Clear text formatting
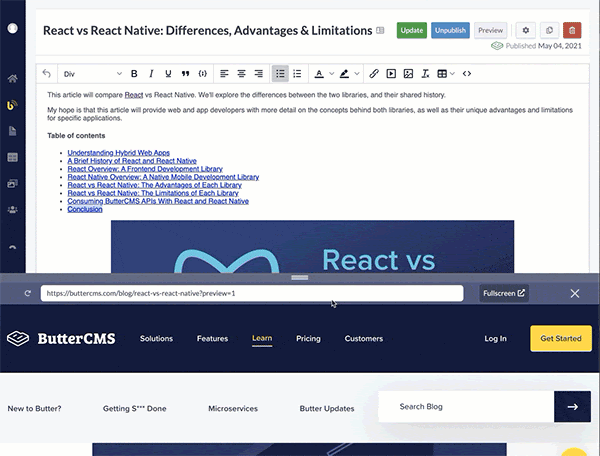The image size is (600, 456). tap(425, 74)
